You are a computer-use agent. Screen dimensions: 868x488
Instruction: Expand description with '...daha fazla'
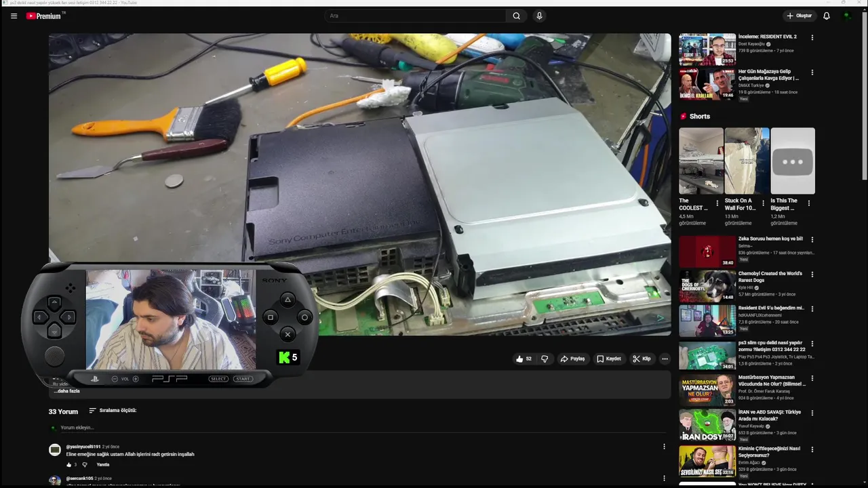67,391
